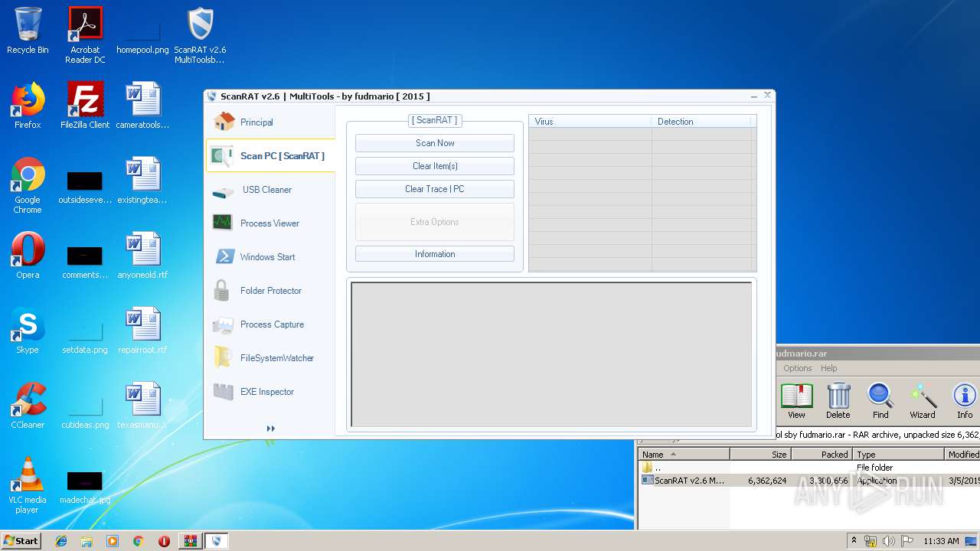
Task: Open Process Capture label
Action: click(272, 324)
